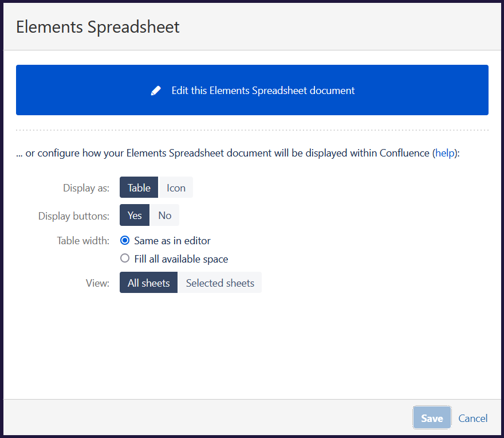Set Display as to Table
504x438 pixels.
[139, 187]
